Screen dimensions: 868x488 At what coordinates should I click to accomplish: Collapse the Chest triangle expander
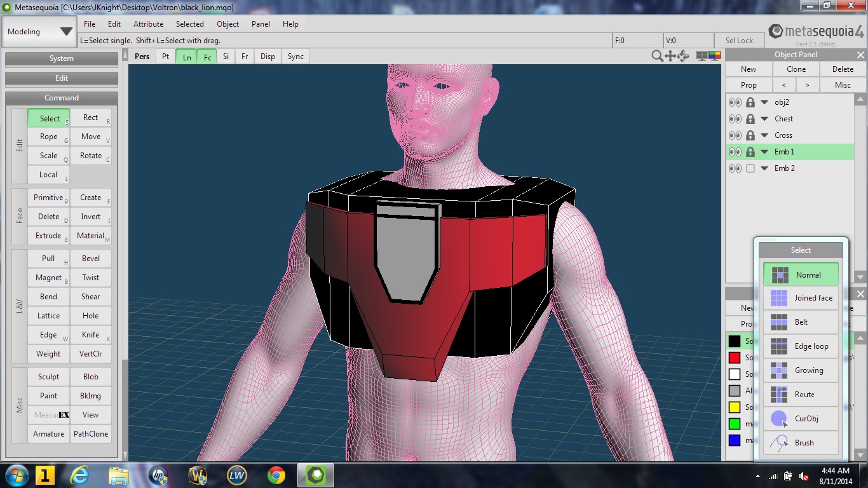click(764, 119)
